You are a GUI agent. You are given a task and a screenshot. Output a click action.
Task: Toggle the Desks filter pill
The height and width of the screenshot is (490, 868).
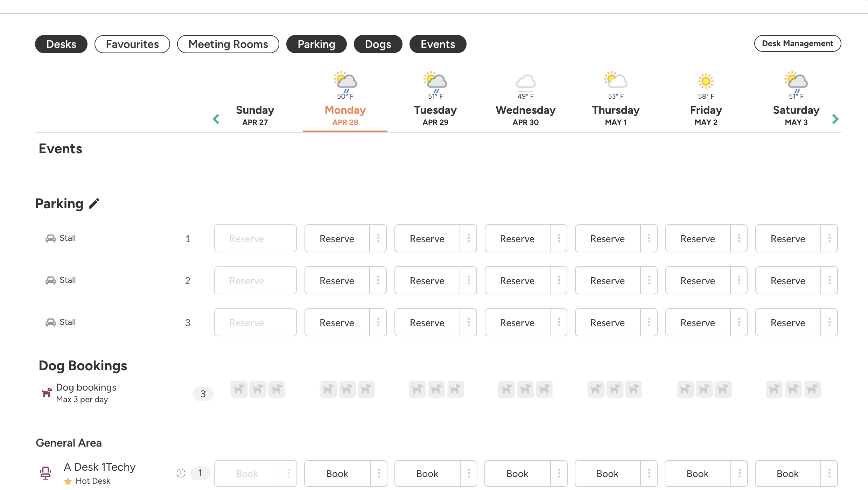click(61, 44)
